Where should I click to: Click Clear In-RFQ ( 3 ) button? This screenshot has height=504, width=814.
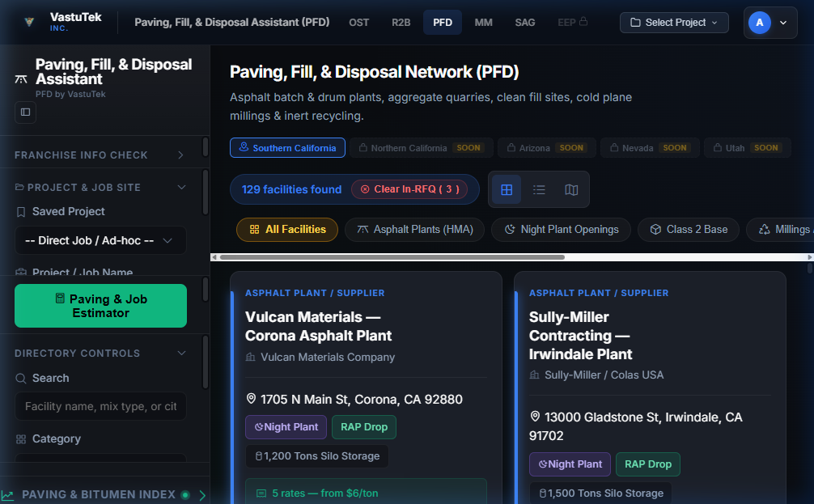[x=409, y=189]
